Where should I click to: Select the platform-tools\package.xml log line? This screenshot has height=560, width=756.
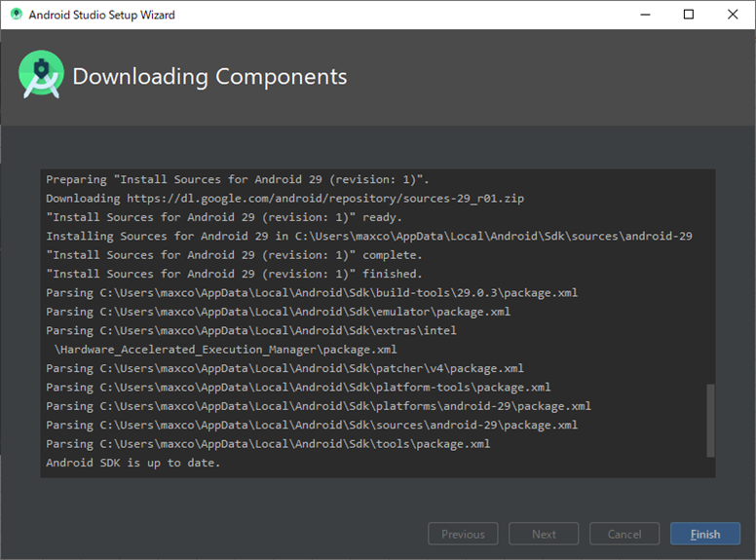(x=298, y=388)
